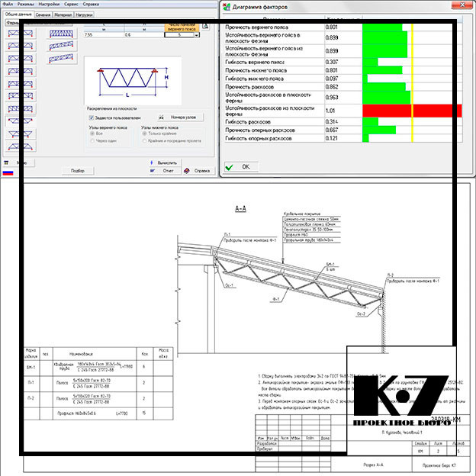Select 'Крайние и посредине пролета' radio option
Viewport: 476px width, 476px height.
146,141
